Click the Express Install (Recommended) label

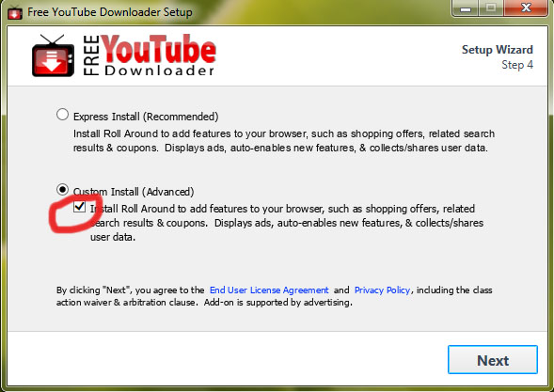146,117
